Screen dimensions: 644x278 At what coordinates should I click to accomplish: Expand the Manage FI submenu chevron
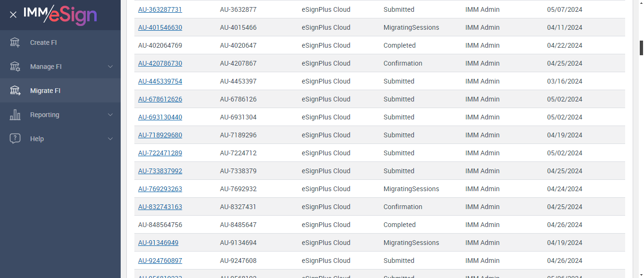(x=110, y=67)
